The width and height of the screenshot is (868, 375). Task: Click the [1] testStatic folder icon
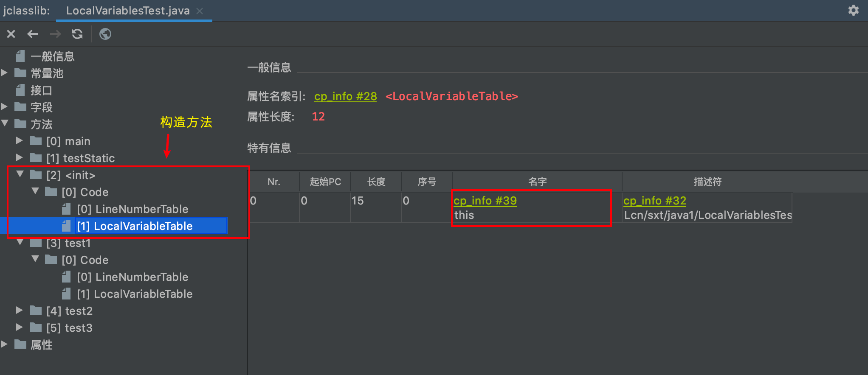36,157
